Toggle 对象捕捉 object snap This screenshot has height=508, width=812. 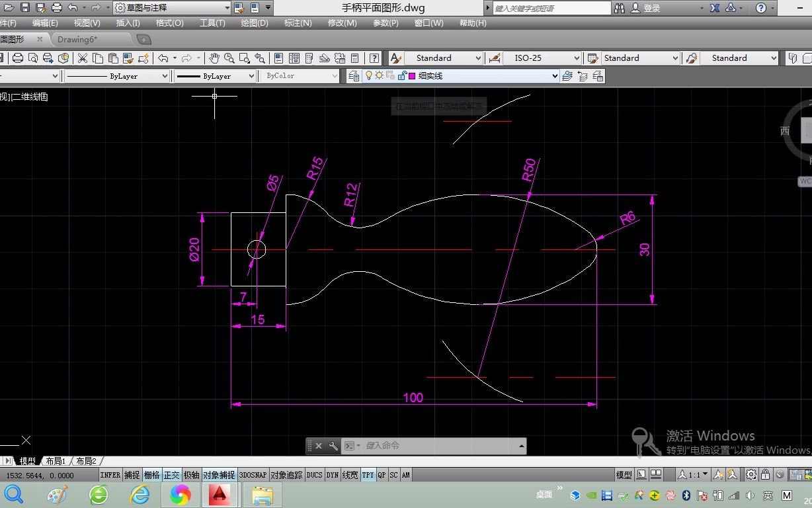pyautogui.click(x=219, y=475)
